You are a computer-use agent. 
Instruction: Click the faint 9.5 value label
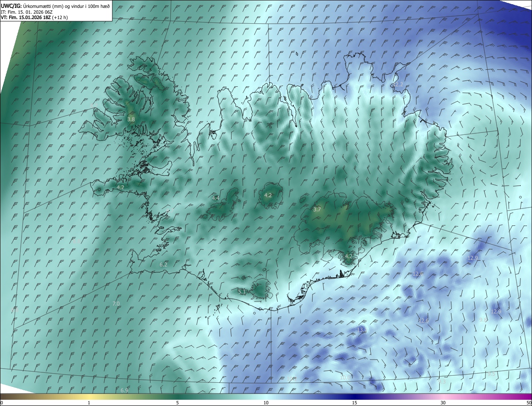tap(491, 374)
